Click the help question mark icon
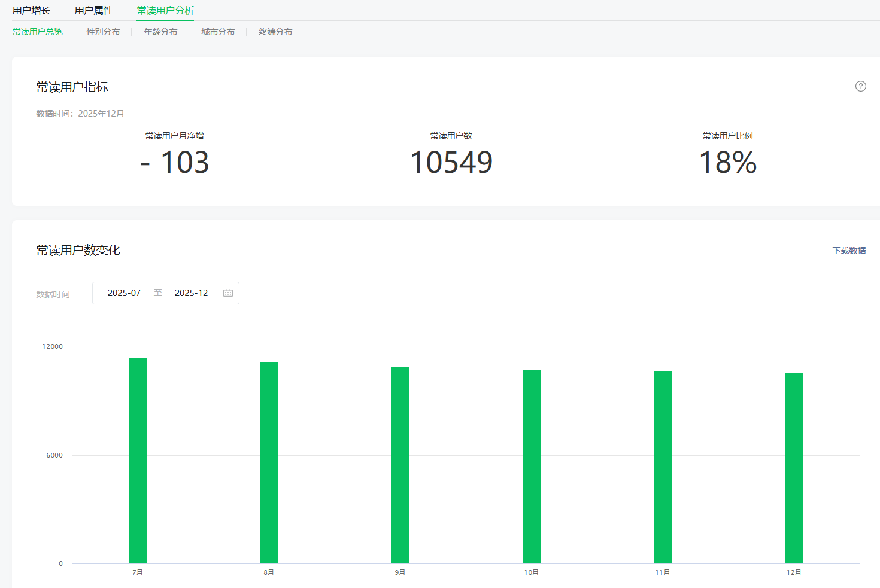 860,86
